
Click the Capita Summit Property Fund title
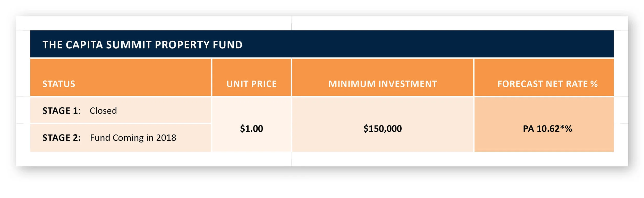point(142,45)
